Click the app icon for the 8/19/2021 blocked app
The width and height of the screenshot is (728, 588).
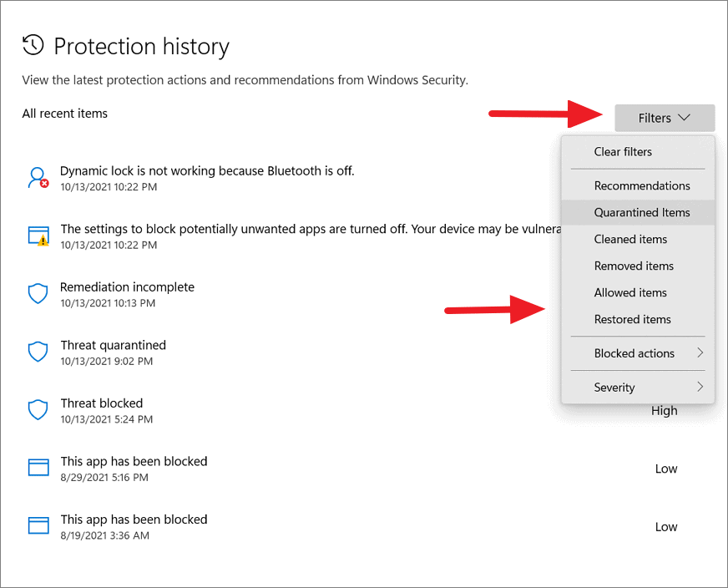tap(38, 525)
